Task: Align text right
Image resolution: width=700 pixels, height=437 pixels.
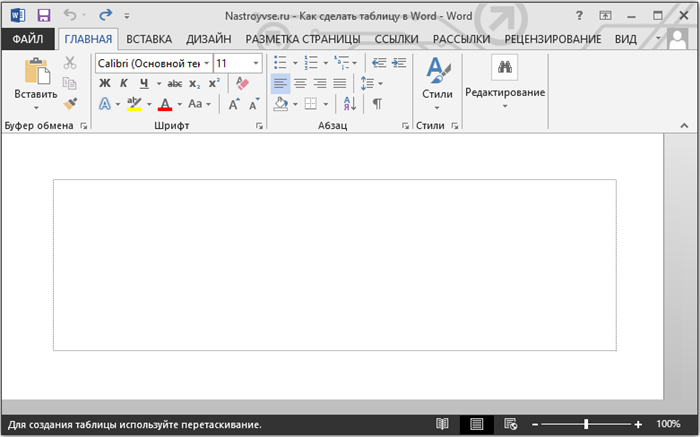Action: pyautogui.click(x=320, y=83)
